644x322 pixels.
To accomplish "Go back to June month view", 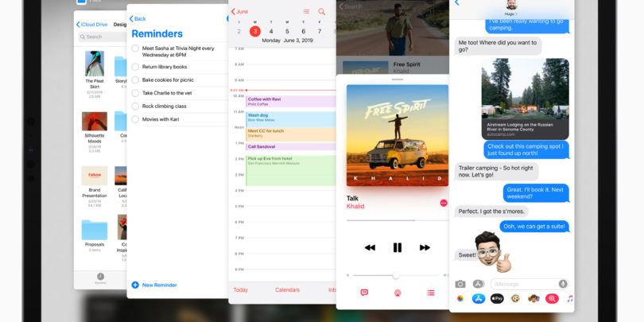I will click(239, 12).
